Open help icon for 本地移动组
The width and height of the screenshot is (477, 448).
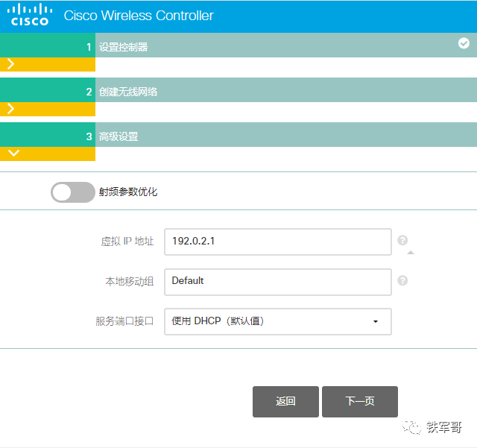pos(402,280)
